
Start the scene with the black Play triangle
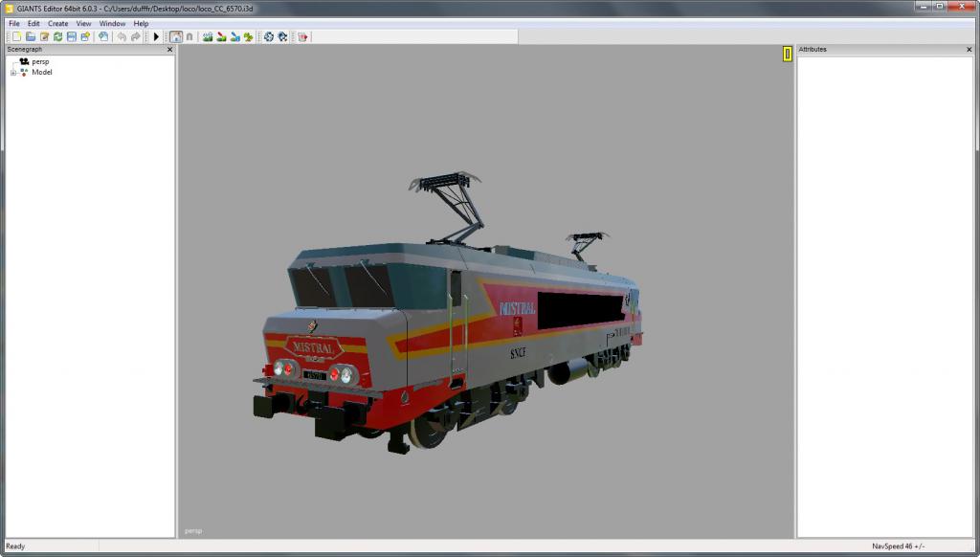(x=156, y=37)
